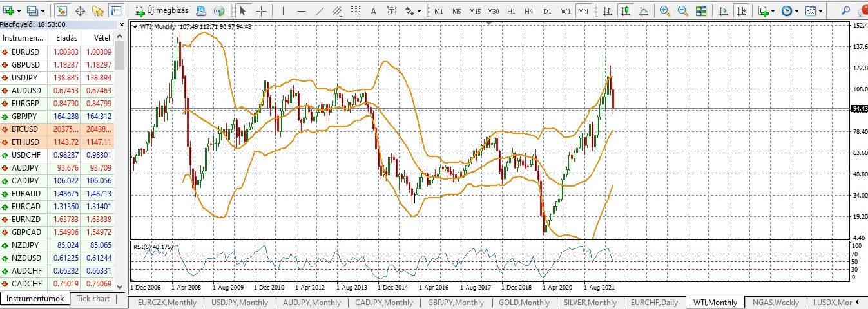Switch chart to candlestick mode
The height and width of the screenshot is (309, 868).
pyautogui.click(x=625, y=11)
